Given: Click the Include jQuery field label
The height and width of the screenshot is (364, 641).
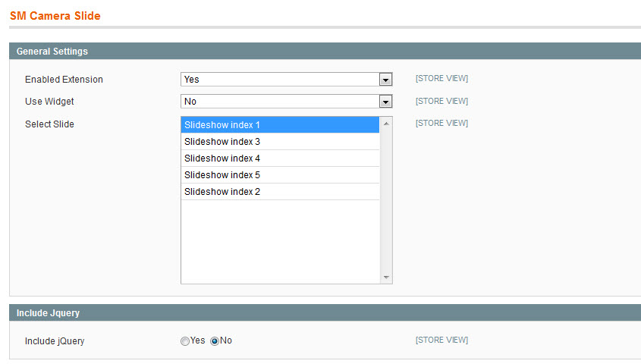Looking at the screenshot, I should tap(55, 341).
